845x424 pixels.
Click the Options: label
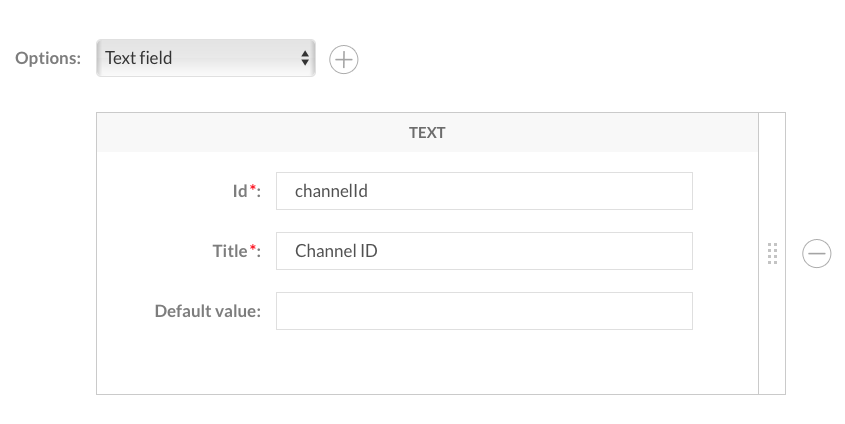(48, 58)
